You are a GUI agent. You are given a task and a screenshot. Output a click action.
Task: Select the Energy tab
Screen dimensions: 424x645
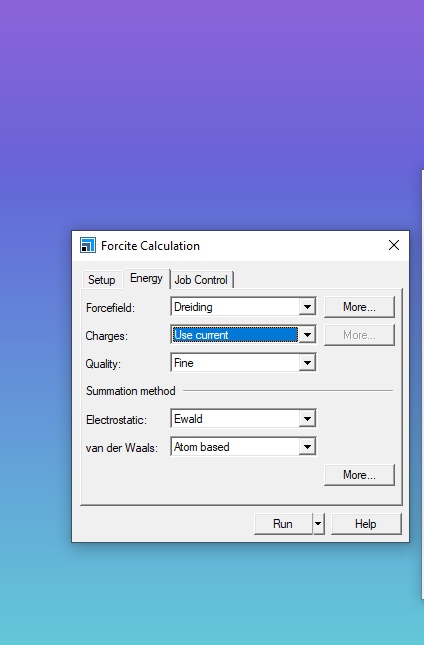click(146, 278)
